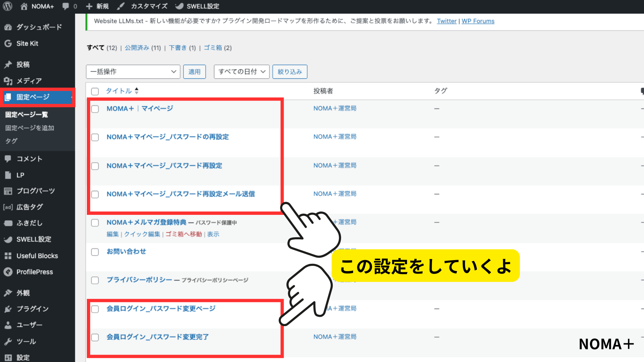Click the 固定ページ pages icon
This screenshot has height=362, width=644.
[8, 97]
